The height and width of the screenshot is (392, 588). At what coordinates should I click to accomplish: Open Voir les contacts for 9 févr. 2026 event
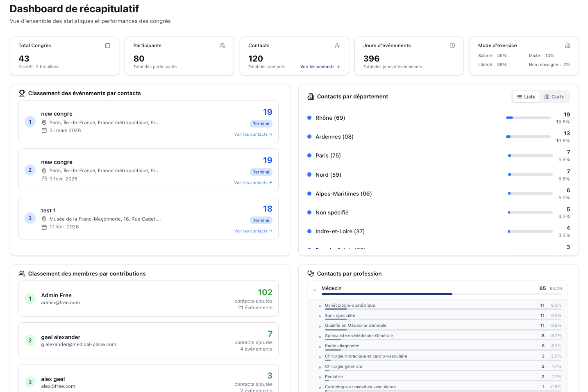pyautogui.click(x=253, y=183)
